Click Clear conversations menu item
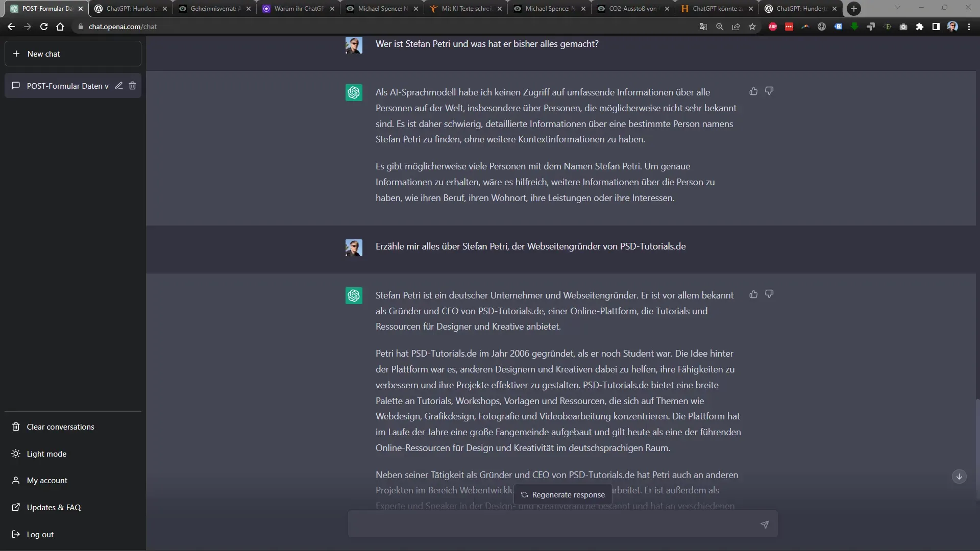Image resolution: width=980 pixels, height=551 pixels. pos(61,427)
